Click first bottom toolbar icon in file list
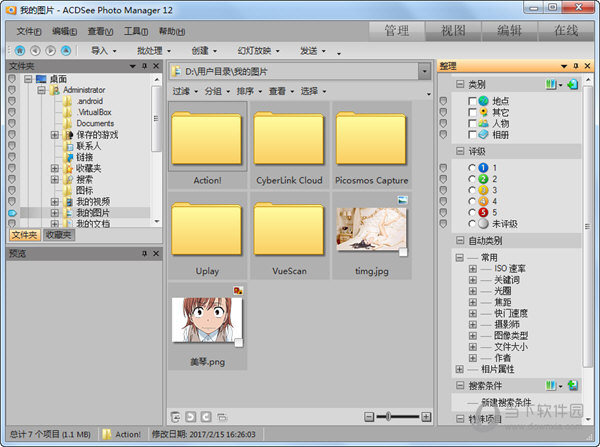This screenshot has width=600, height=447. (x=176, y=417)
